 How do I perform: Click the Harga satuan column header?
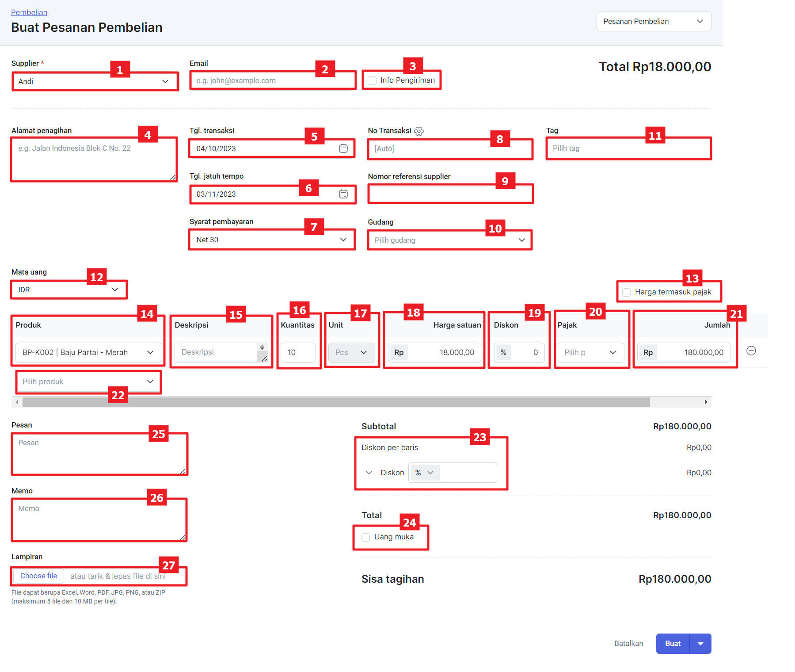coord(457,325)
